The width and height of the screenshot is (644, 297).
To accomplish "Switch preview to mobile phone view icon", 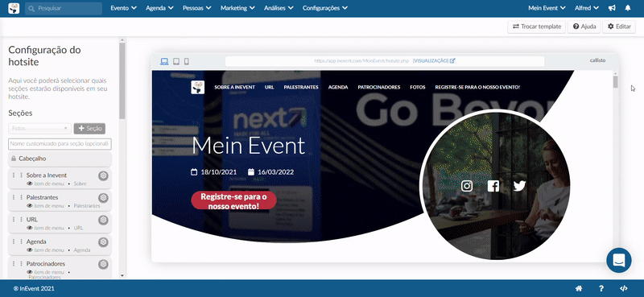I will [187, 62].
